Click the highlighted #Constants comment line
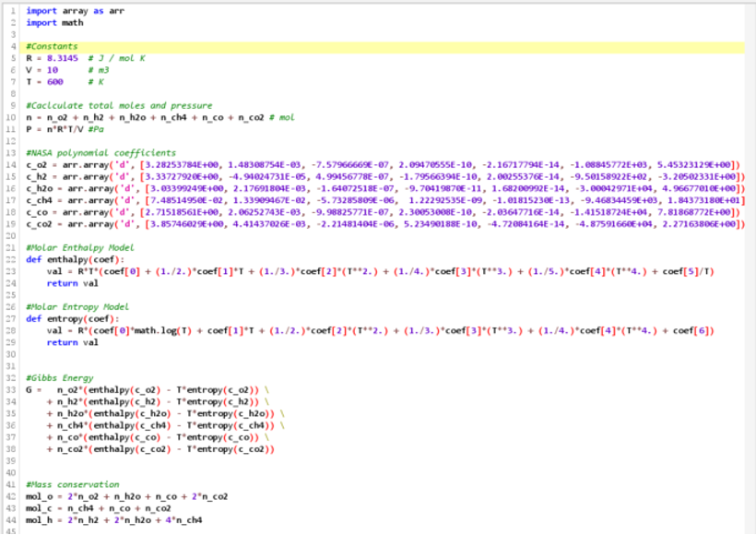This screenshot has width=756, height=535. [x=52, y=46]
